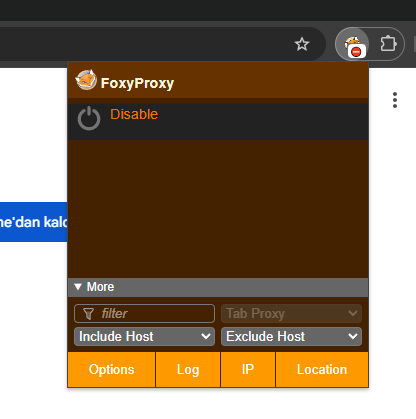Select the Disable proxy option

[134, 114]
